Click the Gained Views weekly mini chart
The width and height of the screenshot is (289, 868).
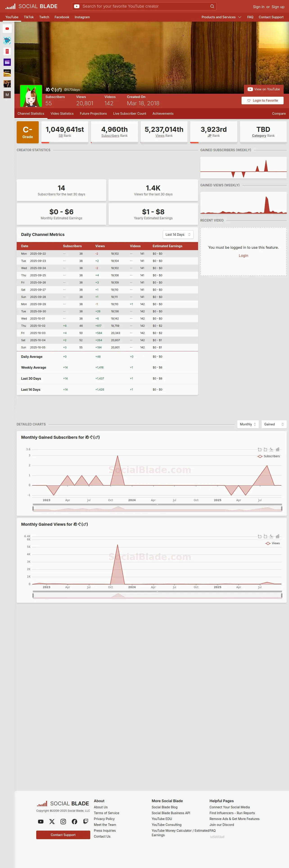[243, 203]
